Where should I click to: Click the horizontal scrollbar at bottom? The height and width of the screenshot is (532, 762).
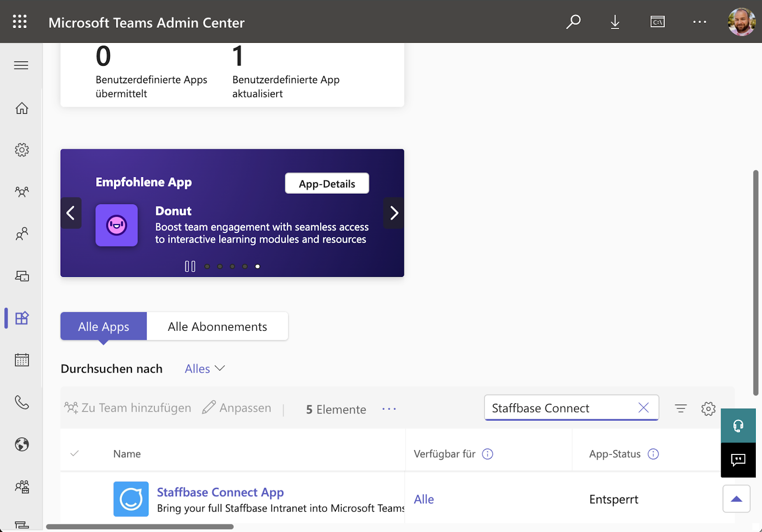(x=140, y=527)
